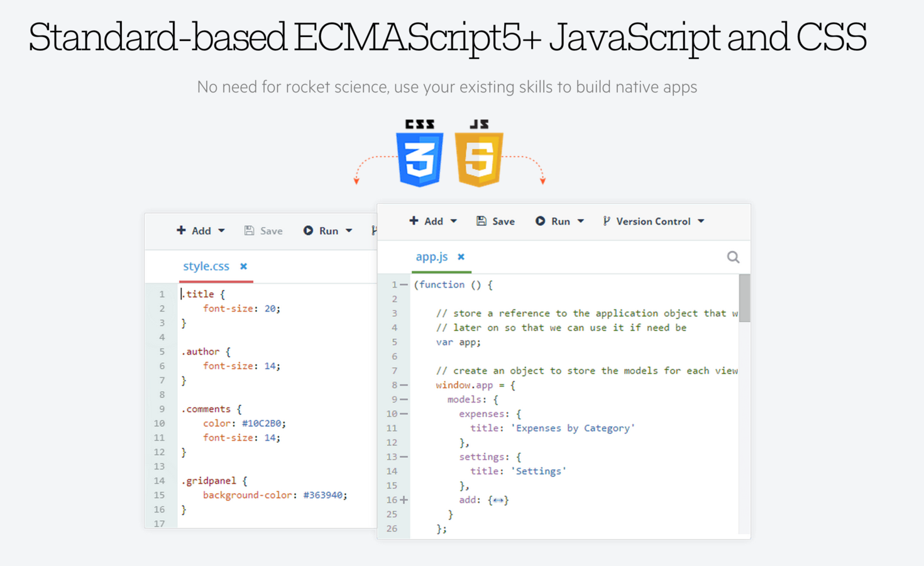
Task: Click the plus icon beside Add in app.js window
Action: [x=414, y=221]
